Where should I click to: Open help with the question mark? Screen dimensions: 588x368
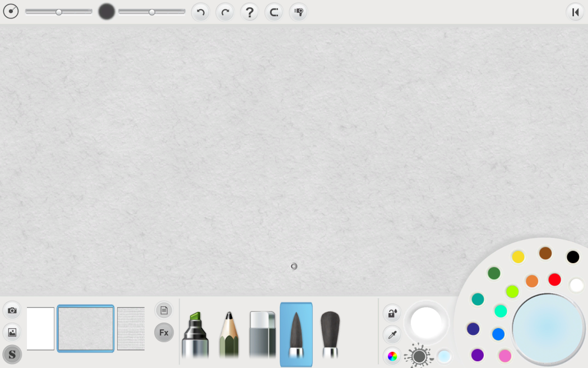point(249,12)
